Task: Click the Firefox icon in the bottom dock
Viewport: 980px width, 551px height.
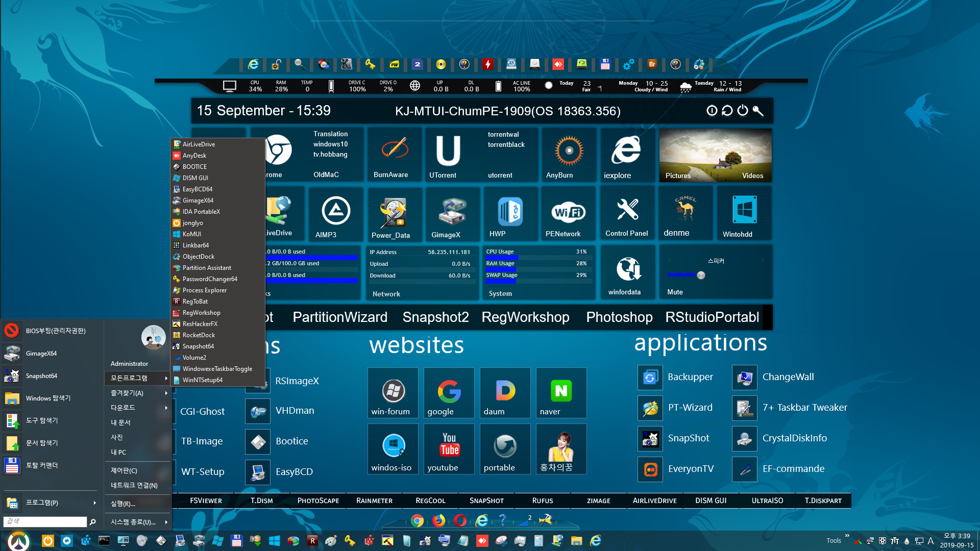Action: (438, 520)
